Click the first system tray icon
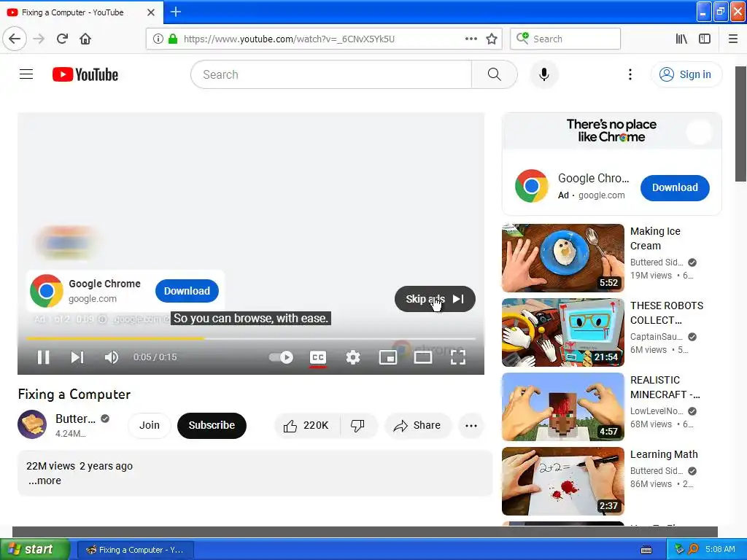The image size is (747, 560). (679, 549)
